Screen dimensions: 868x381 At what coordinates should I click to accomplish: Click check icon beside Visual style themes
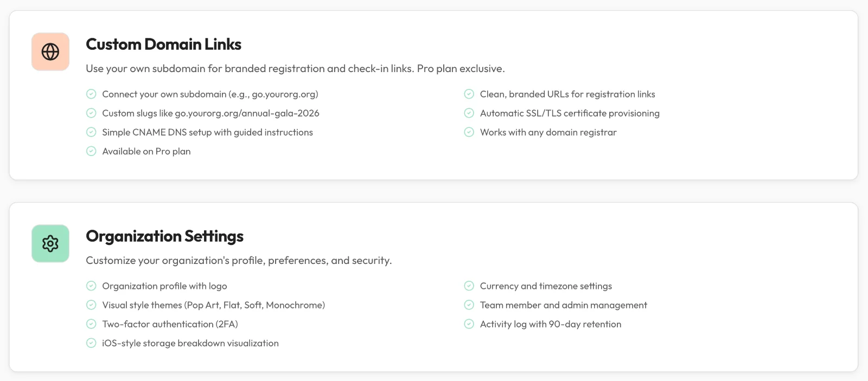point(91,305)
